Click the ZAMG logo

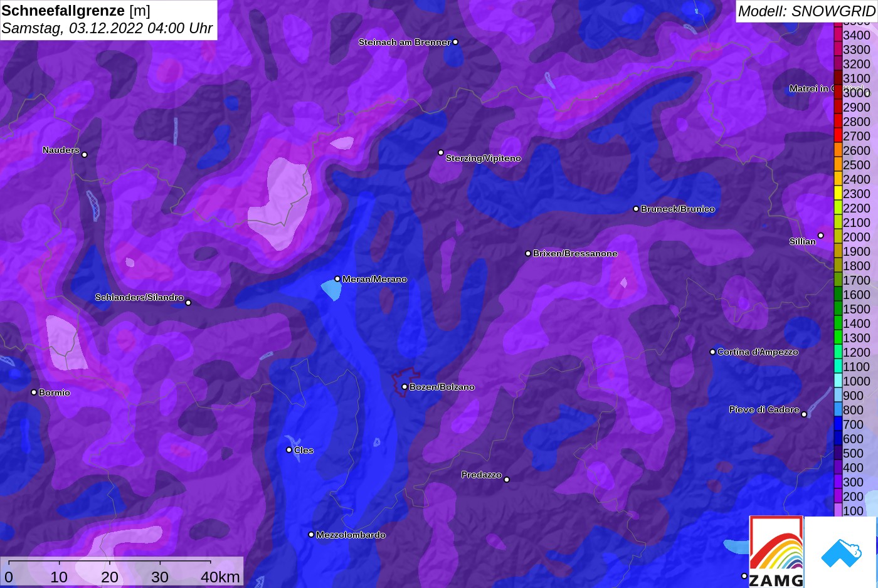(776, 552)
